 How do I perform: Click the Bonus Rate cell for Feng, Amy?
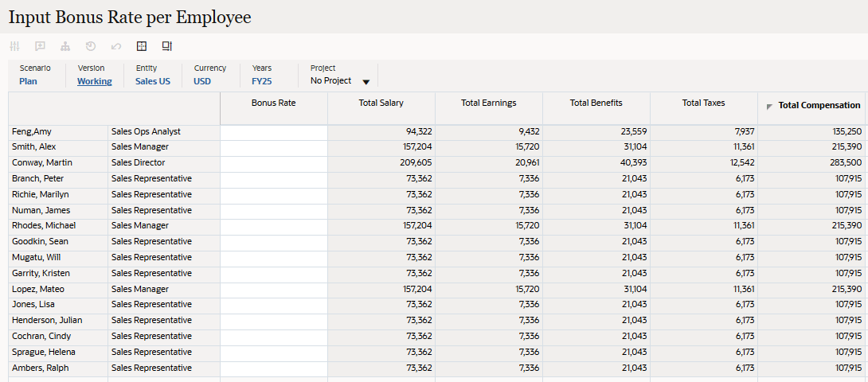click(x=273, y=131)
